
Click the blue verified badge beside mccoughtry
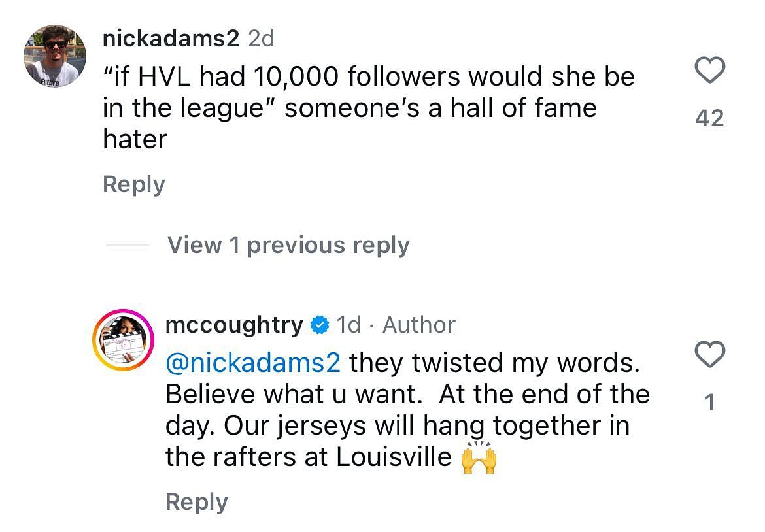click(319, 325)
